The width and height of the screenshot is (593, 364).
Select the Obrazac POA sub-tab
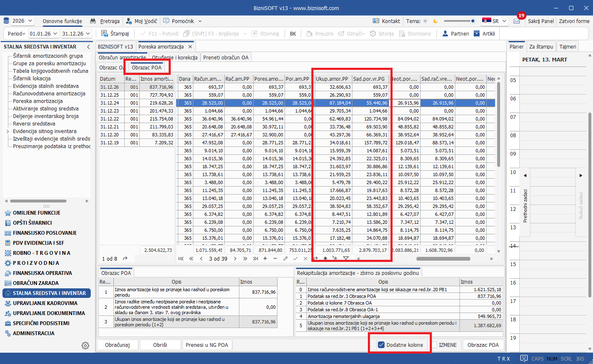click(x=146, y=67)
